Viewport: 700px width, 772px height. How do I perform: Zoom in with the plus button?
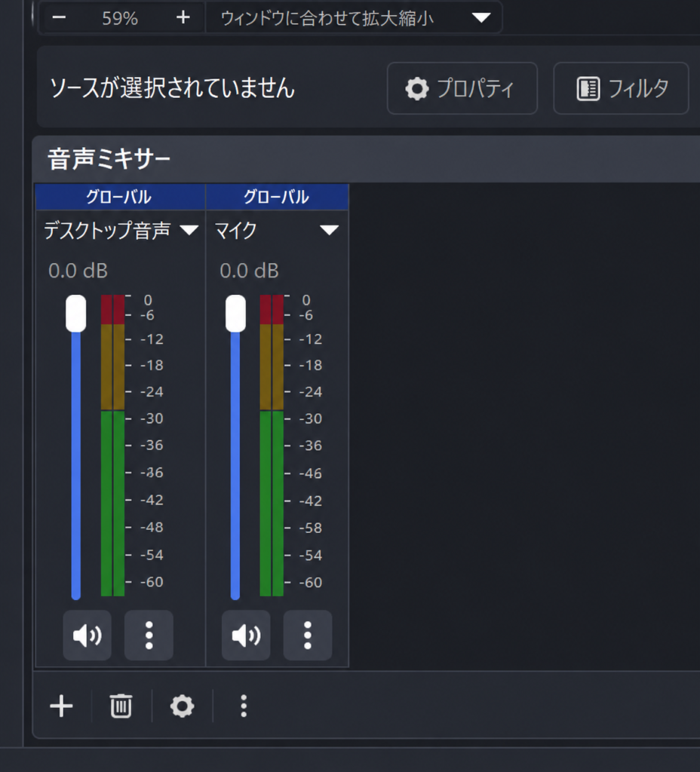pyautogui.click(x=183, y=18)
